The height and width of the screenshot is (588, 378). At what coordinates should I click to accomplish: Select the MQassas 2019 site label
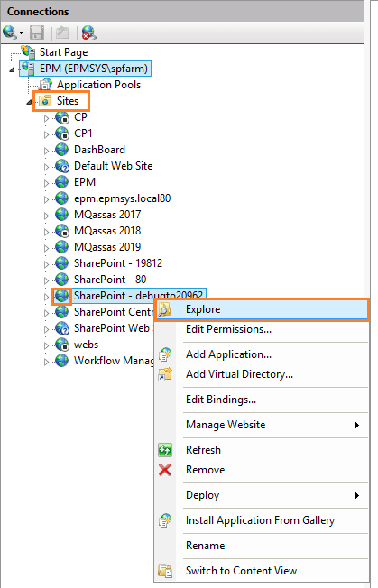click(x=107, y=247)
